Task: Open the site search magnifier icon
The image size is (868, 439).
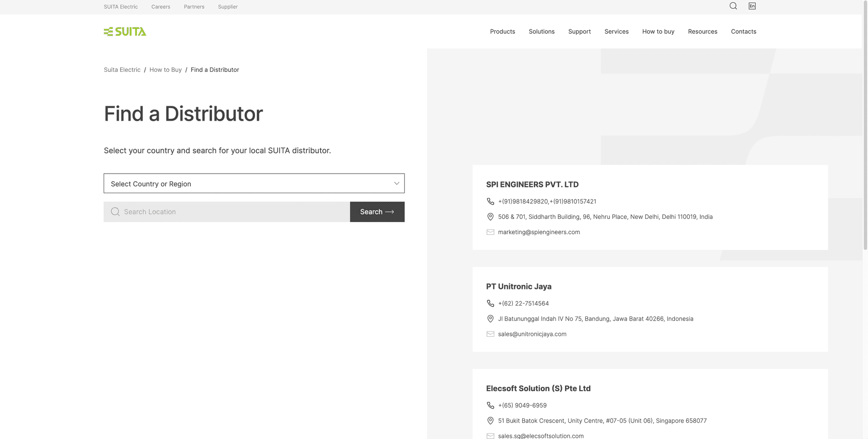Action: [733, 6]
